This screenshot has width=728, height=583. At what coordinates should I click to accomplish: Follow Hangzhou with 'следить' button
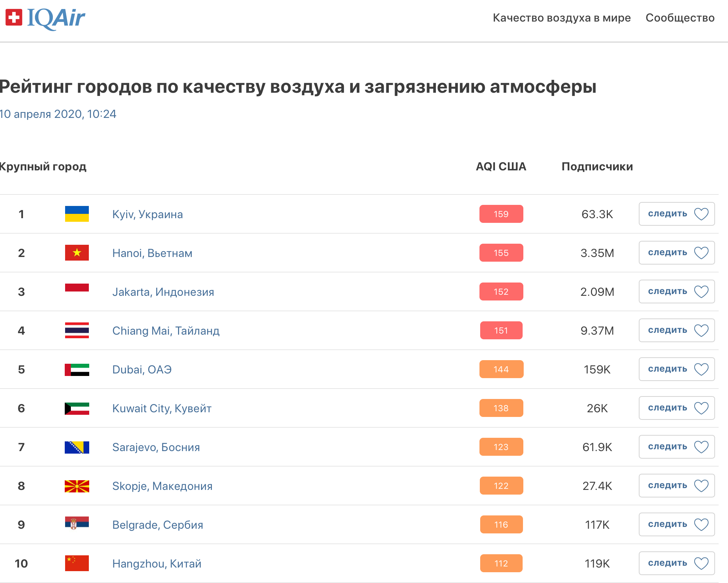668,563
